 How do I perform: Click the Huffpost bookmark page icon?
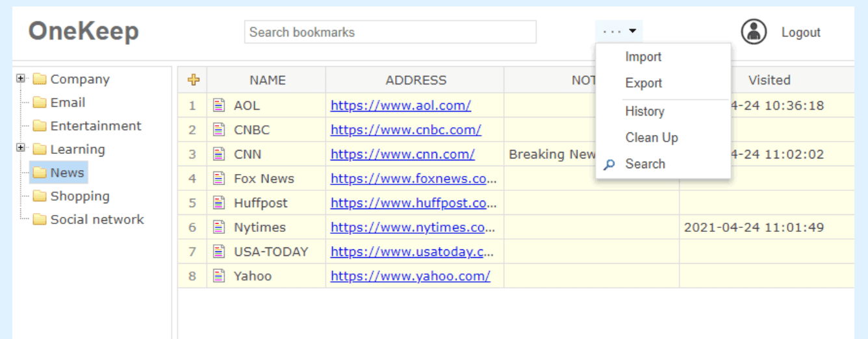(219, 203)
